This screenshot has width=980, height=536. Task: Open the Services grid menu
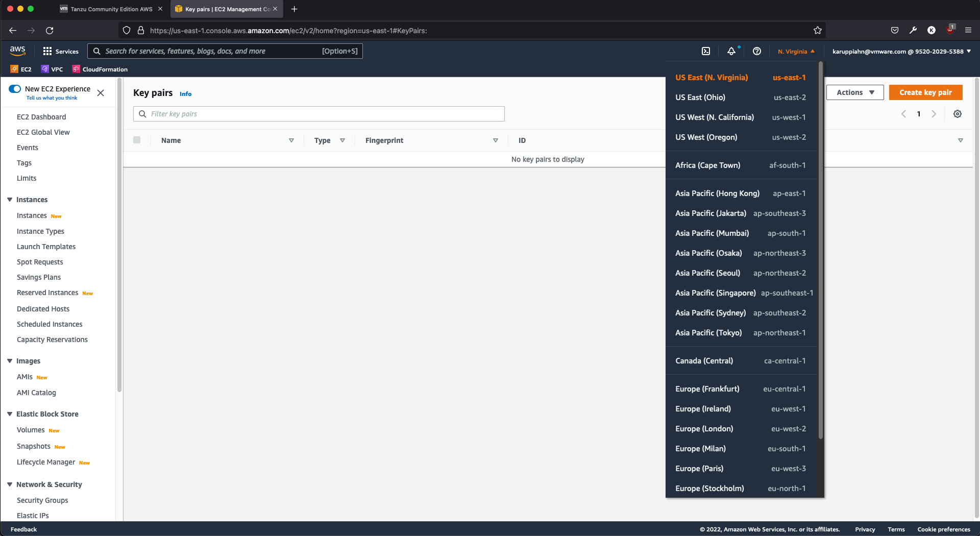tap(61, 51)
